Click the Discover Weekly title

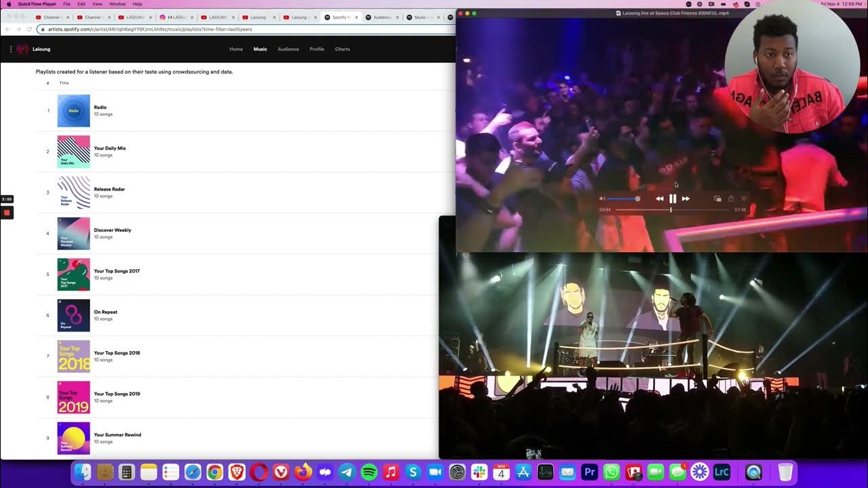click(113, 230)
